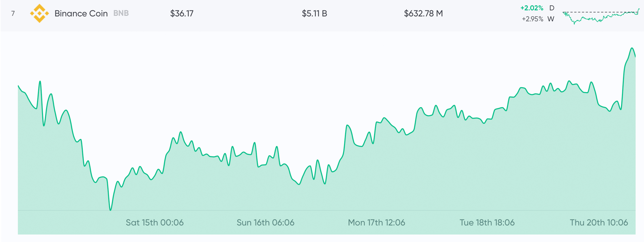Click the $632.78 M volume value

[x=423, y=14]
